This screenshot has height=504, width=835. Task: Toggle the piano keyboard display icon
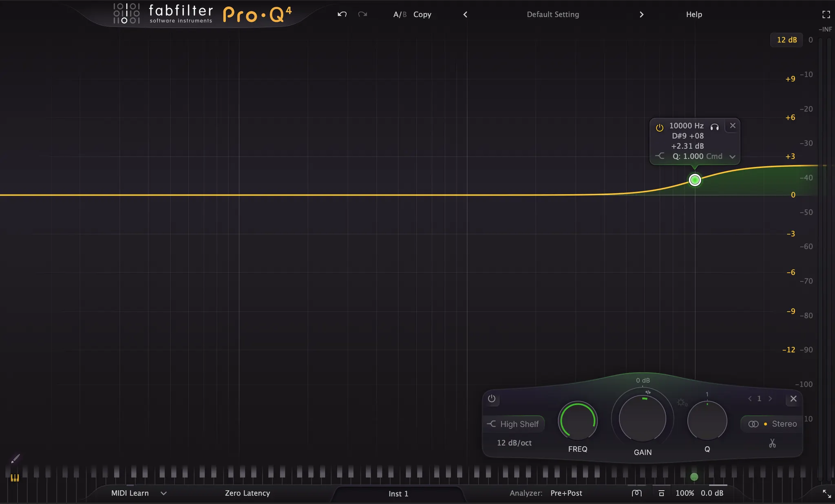click(x=15, y=478)
